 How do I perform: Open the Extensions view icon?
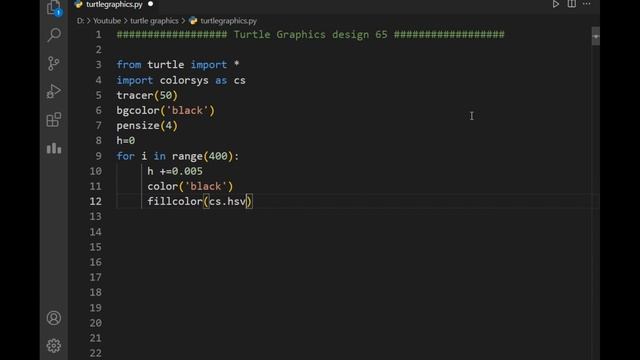pos(54,120)
